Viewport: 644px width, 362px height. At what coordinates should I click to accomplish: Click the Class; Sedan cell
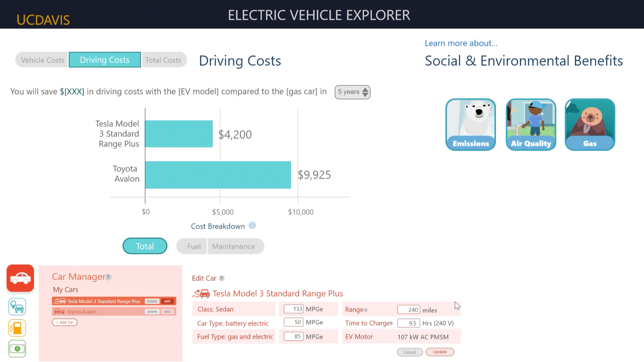[233, 309]
